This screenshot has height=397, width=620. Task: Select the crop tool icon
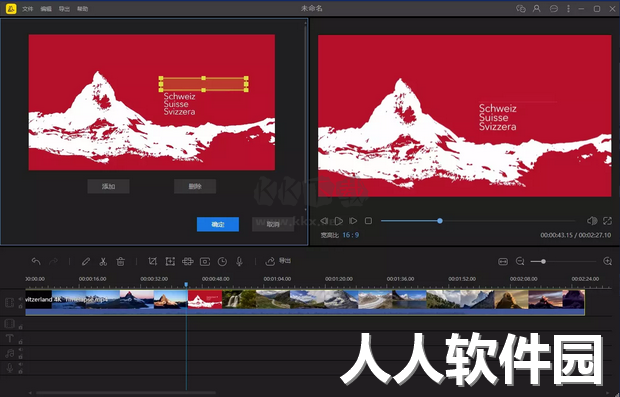coord(152,261)
